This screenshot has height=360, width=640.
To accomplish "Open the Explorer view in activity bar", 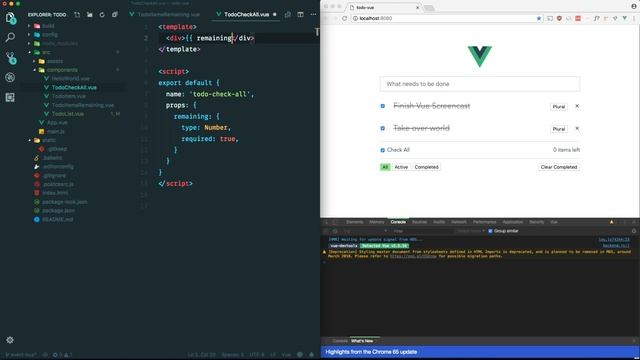I will click(x=10, y=18).
